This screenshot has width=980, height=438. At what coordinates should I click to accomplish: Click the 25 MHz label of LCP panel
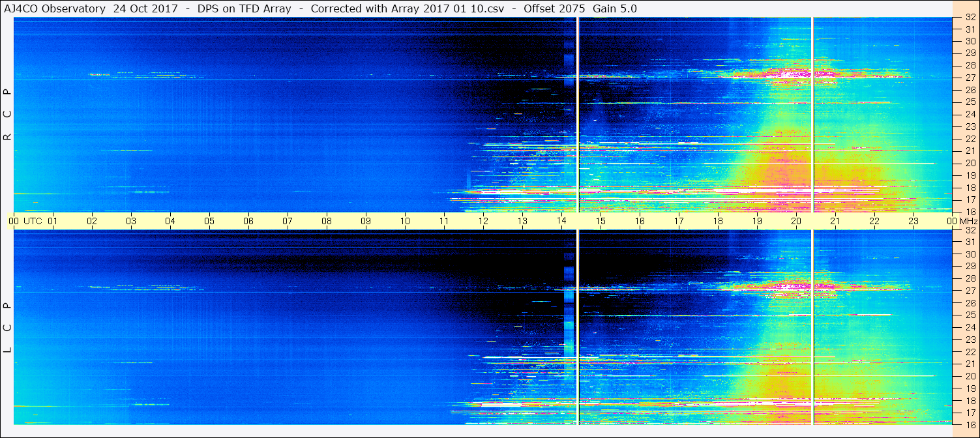point(970,315)
